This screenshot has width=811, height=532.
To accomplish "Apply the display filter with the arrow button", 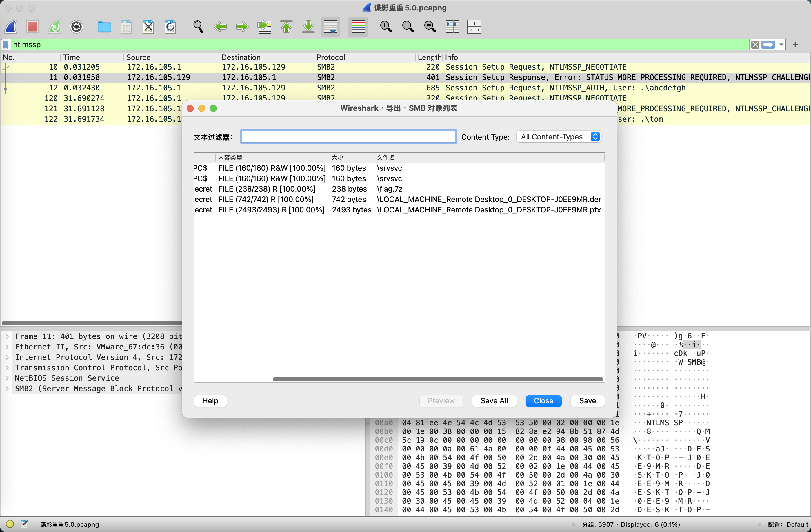I will coord(768,45).
